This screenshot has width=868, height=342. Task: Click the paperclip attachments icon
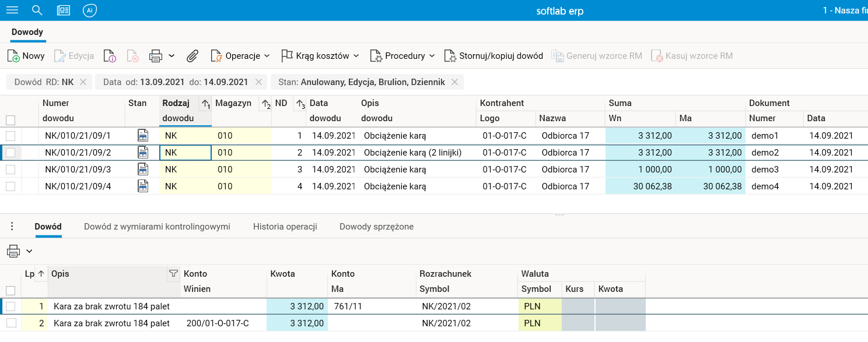click(192, 56)
